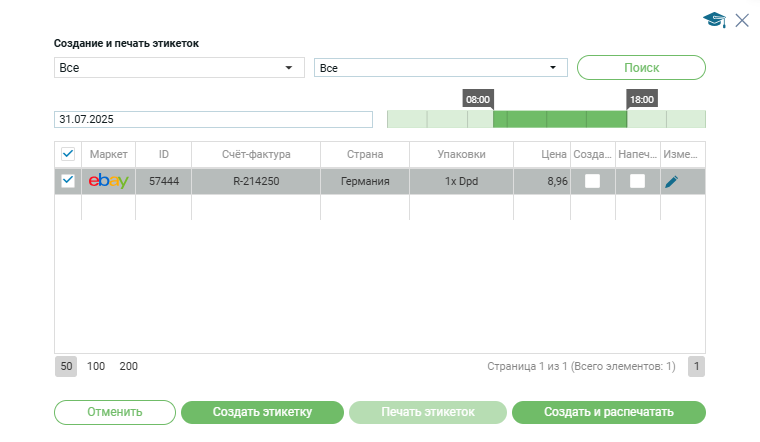Toggle the select-all checkbox in table header
Screen dimensions: 760x442
(68, 155)
